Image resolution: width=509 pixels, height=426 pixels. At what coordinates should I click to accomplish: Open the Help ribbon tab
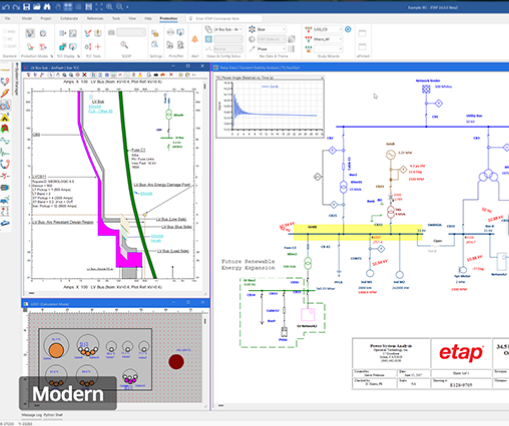[148, 18]
